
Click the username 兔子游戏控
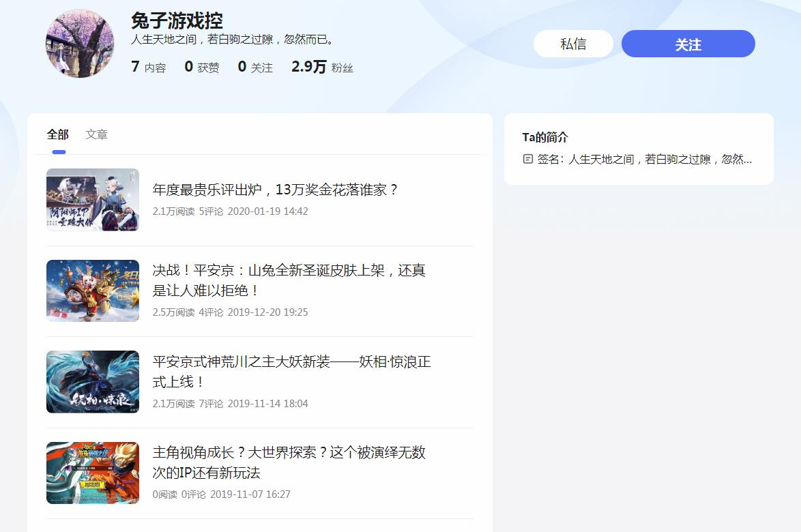tap(177, 21)
